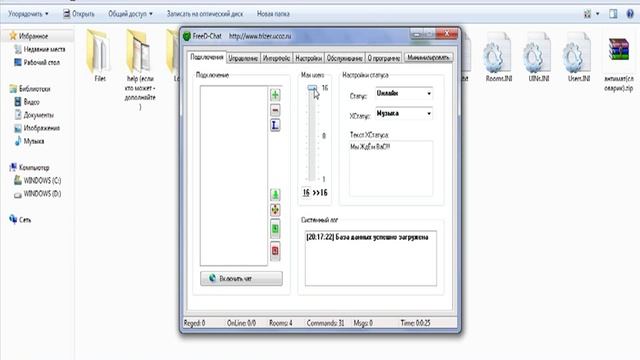
Task: Switch to the Настройки tab
Action: (309, 58)
